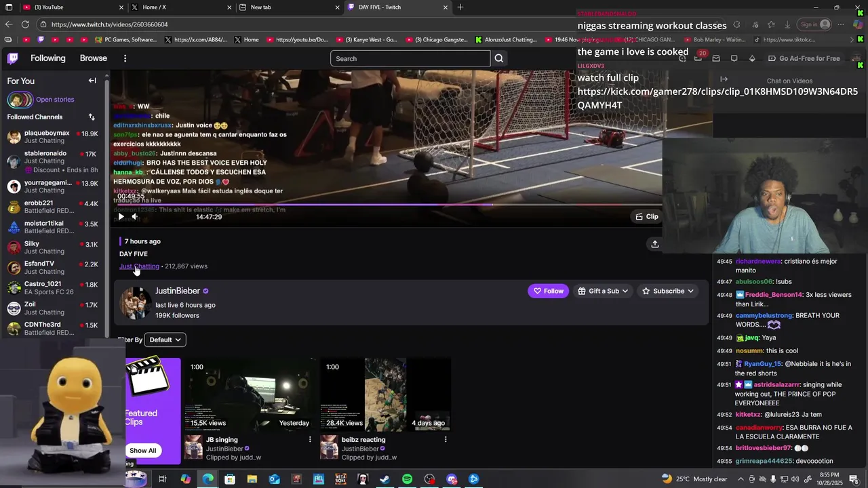Switch to the Following tab
The width and height of the screenshot is (868, 488).
click(48, 58)
